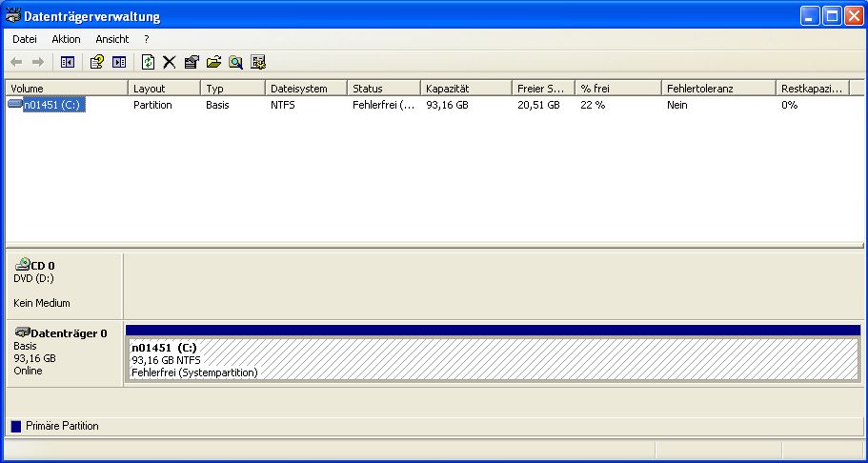Viewport: 868px width, 463px height.
Task: Maximize the Datenträgerverwaltung window
Action: tap(832, 15)
